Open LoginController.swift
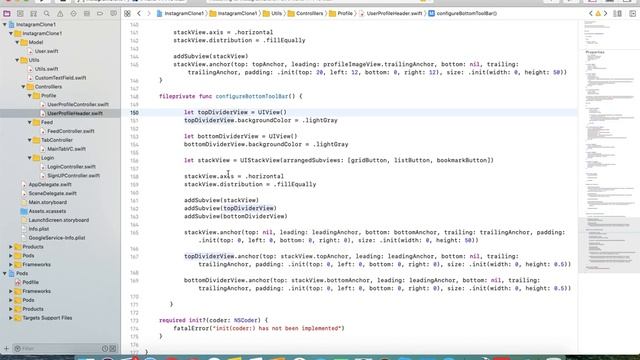Screen dimensions: 640x360 point(68,167)
